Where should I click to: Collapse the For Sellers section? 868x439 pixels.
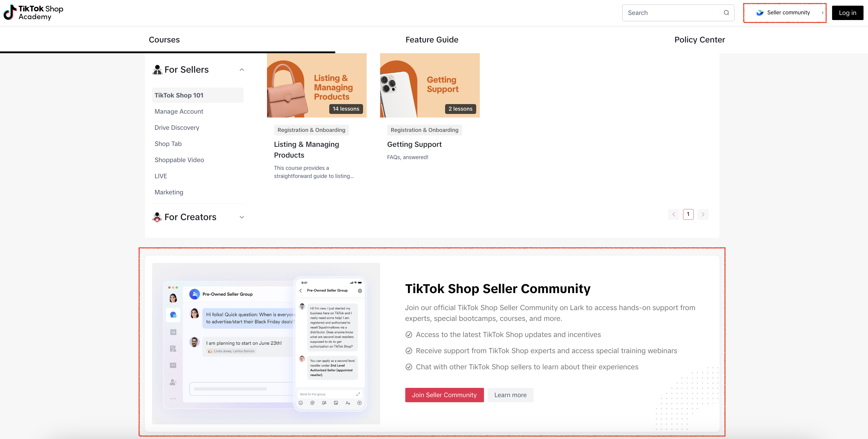(x=242, y=70)
